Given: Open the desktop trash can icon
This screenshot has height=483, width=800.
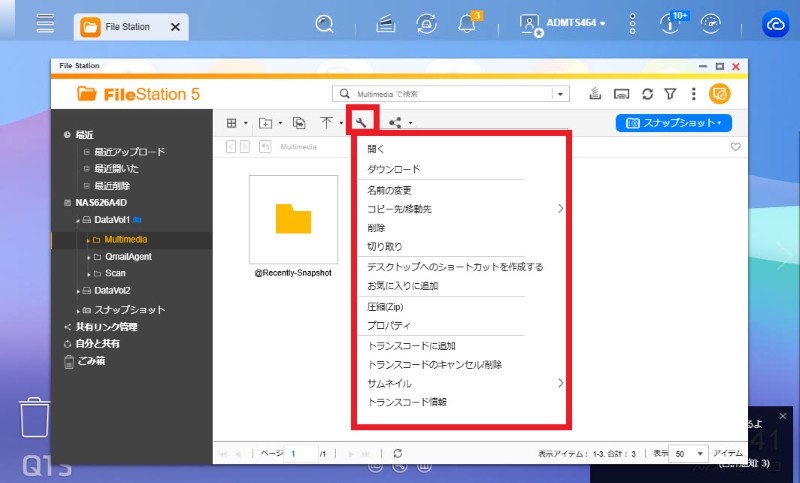Looking at the screenshot, I should [x=34, y=417].
